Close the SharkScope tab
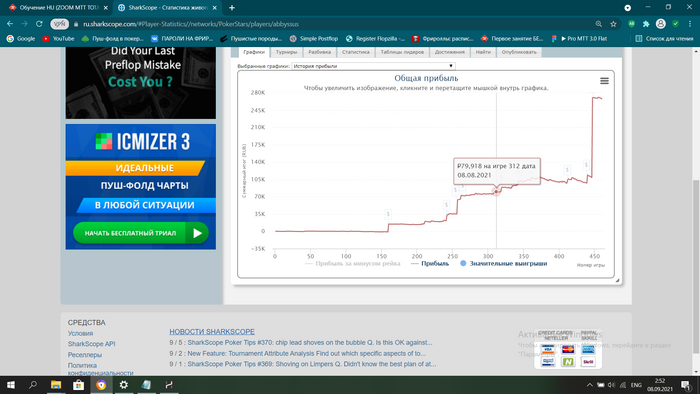 215,8
